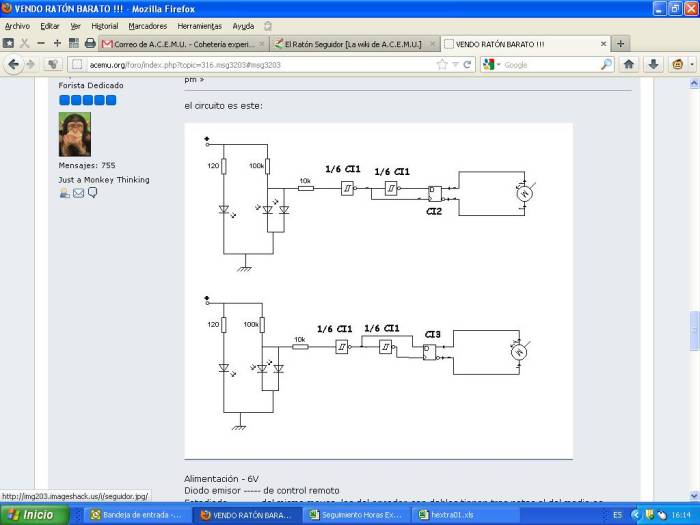Open a new tab with plus button
This screenshot has height=525, width=700.
(621, 44)
